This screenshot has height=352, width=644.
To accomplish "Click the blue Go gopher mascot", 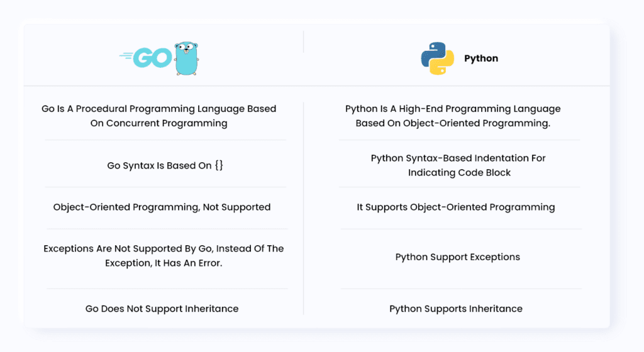I will pos(186,58).
